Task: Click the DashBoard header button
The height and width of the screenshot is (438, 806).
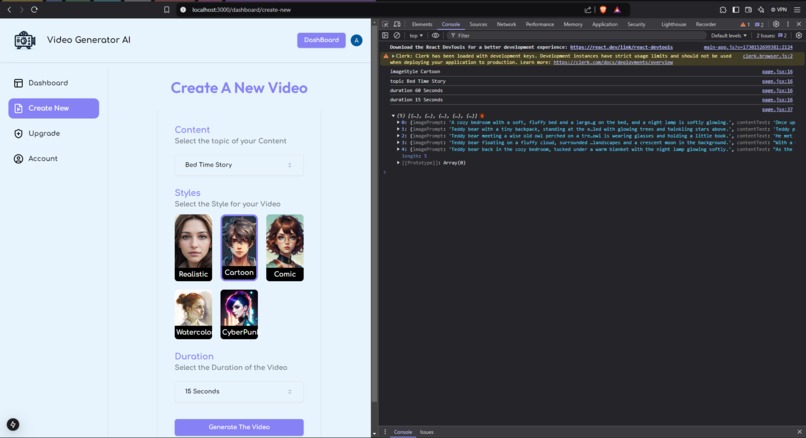Action: (x=321, y=40)
